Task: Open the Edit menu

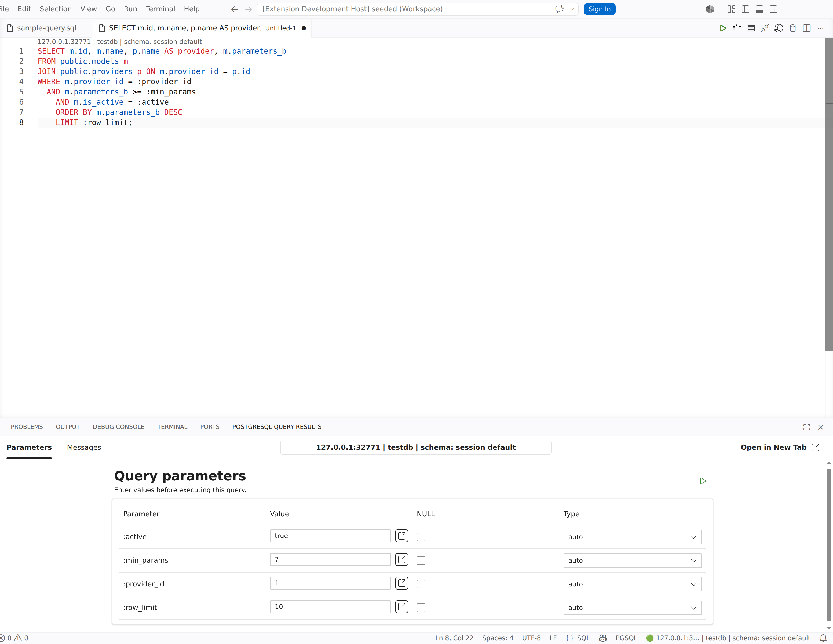Action: pos(24,9)
